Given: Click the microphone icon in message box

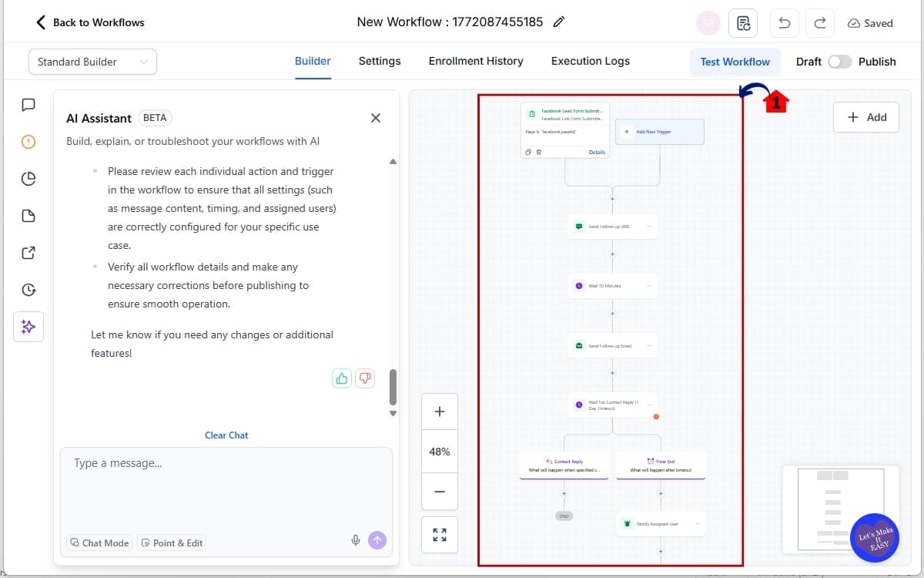Looking at the screenshot, I should [x=355, y=540].
